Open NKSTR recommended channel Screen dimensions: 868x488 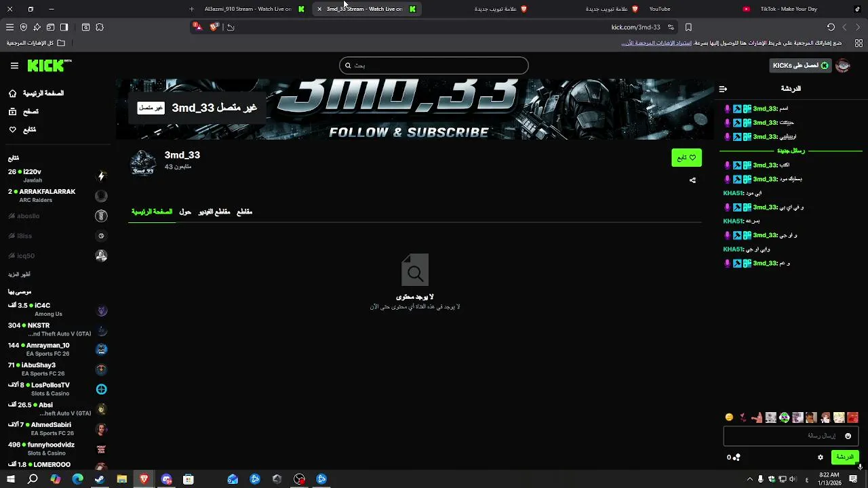(58, 329)
